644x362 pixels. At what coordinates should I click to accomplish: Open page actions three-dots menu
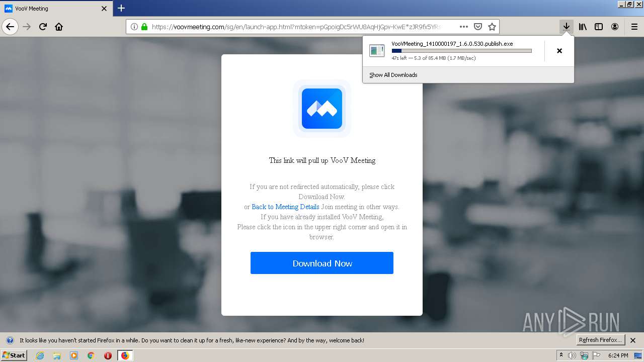[x=464, y=27]
